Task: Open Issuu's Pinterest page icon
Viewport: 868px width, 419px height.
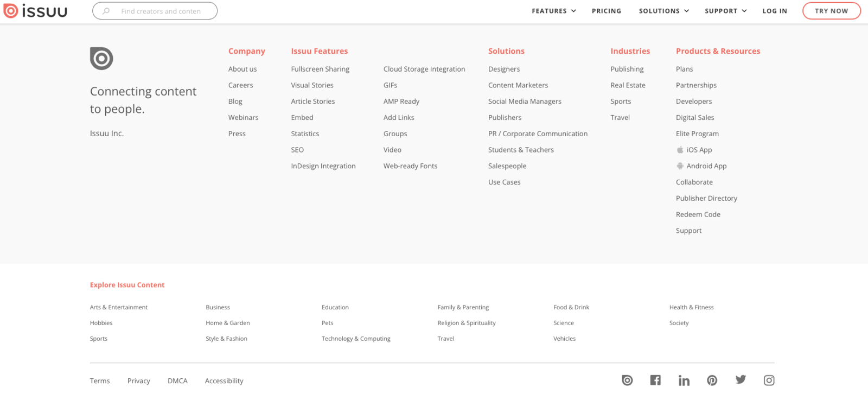Action: (712, 380)
